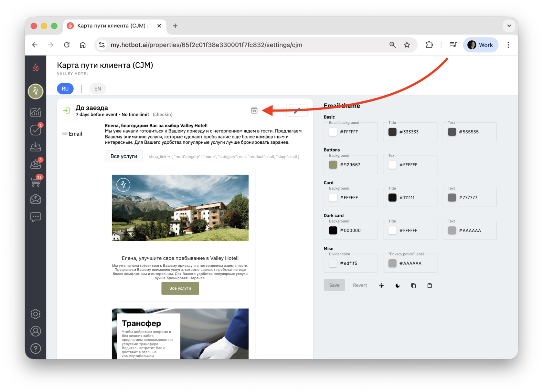Pick the Dark card Text #AAAAAA swatch

tap(452, 231)
